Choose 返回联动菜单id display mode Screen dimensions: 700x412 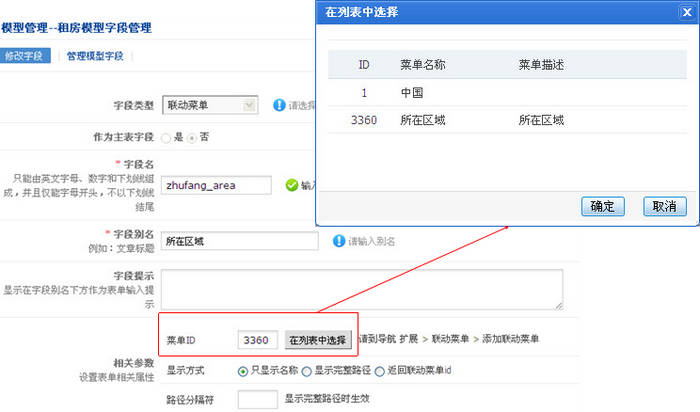[x=380, y=370]
